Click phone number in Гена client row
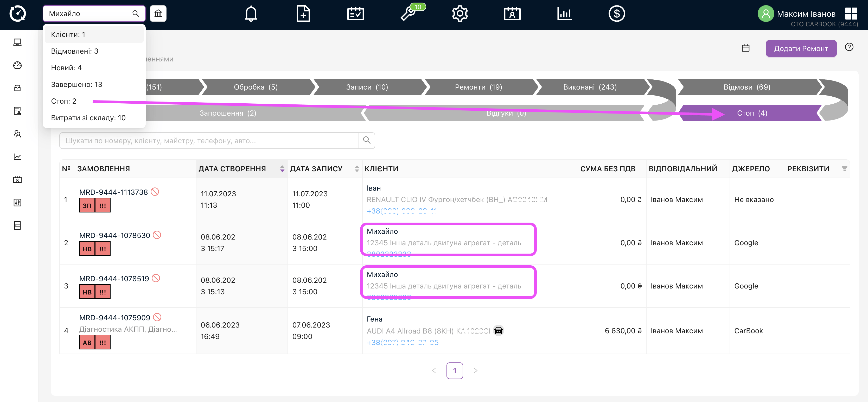The height and width of the screenshot is (402, 868). (402, 343)
